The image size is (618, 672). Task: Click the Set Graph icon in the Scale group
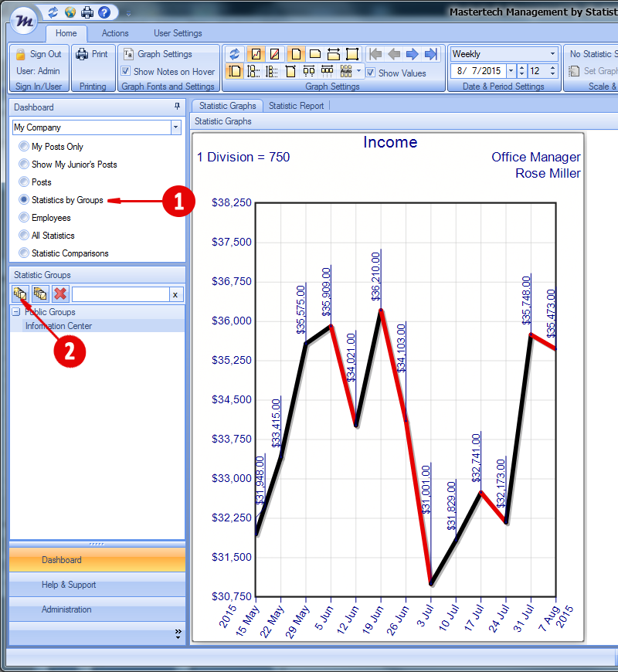574,71
